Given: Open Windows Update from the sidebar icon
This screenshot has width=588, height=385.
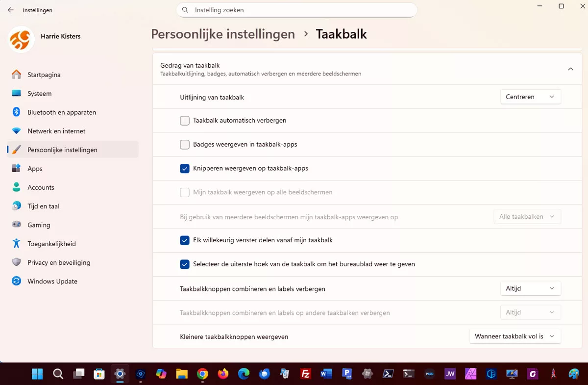Looking at the screenshot, I should coord(17,281).
